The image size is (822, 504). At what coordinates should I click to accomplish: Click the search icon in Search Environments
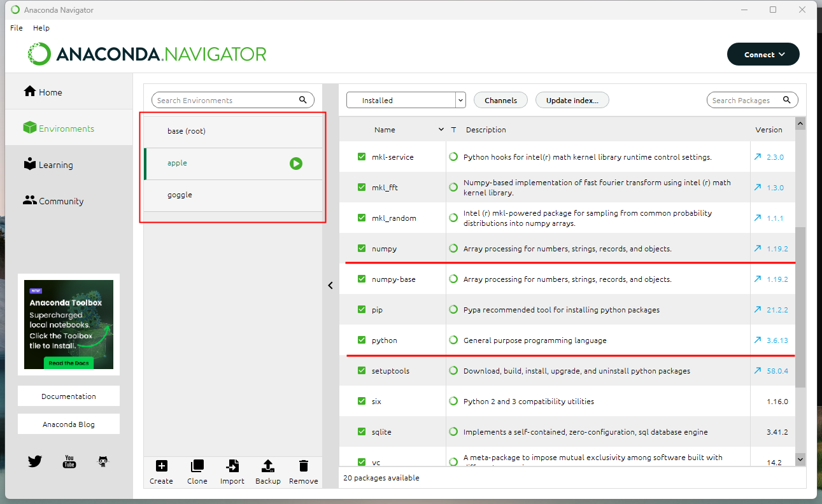click(x=303, y=100)
